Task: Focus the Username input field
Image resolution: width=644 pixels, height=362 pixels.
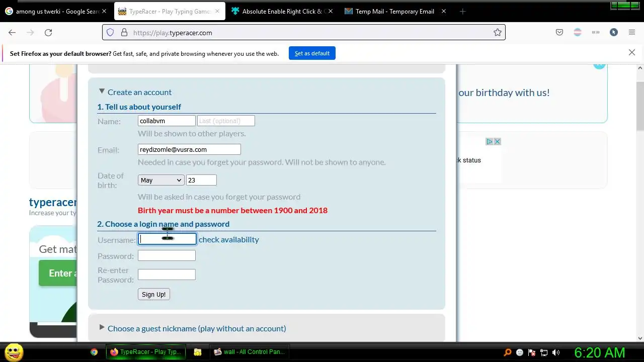Action: (x=167, y=239)
